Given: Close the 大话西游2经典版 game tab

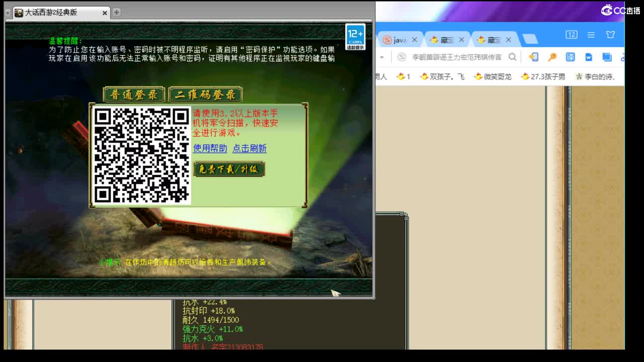Looking at the screenshot, I should 105,13.
